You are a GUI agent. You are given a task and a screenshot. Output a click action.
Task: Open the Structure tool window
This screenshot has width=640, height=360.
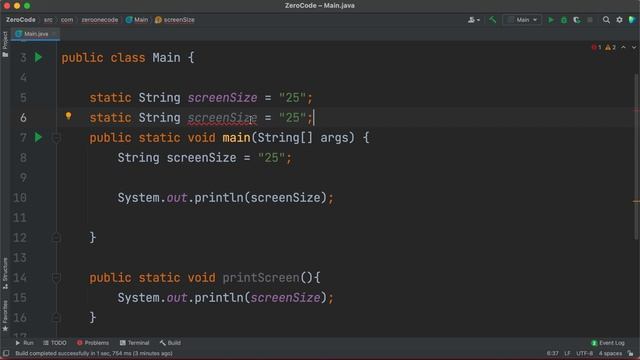point(5,273)
